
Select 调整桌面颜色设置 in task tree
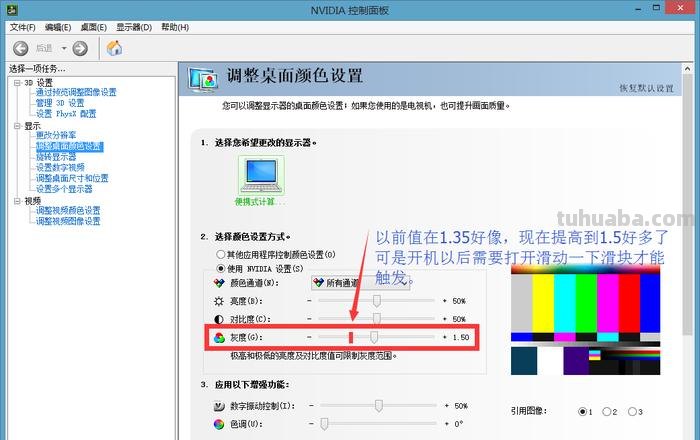70,146
